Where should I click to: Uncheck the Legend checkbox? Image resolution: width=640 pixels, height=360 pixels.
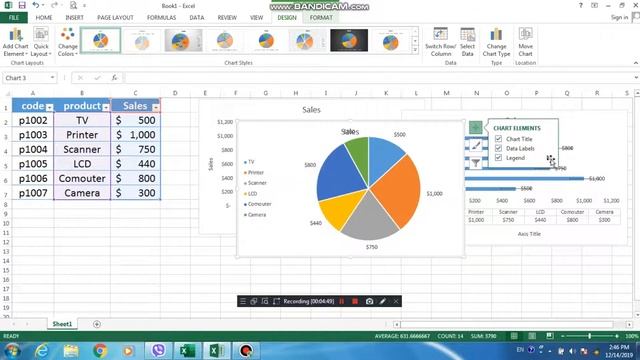(x=498, y=158)
